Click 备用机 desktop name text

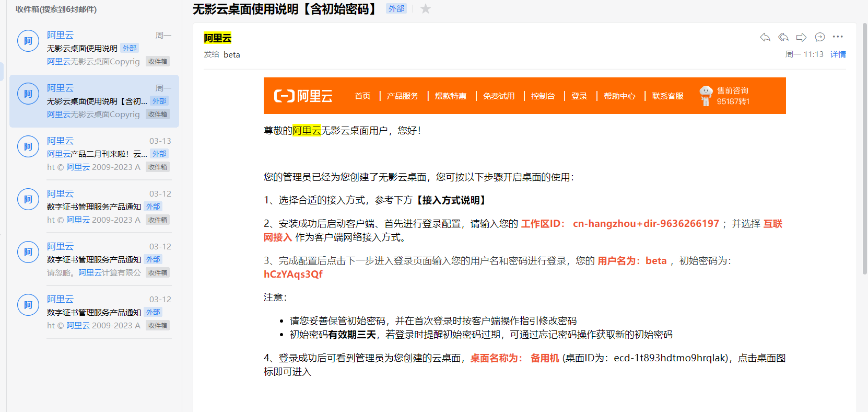pyautogui.click(x=545, y=358)
